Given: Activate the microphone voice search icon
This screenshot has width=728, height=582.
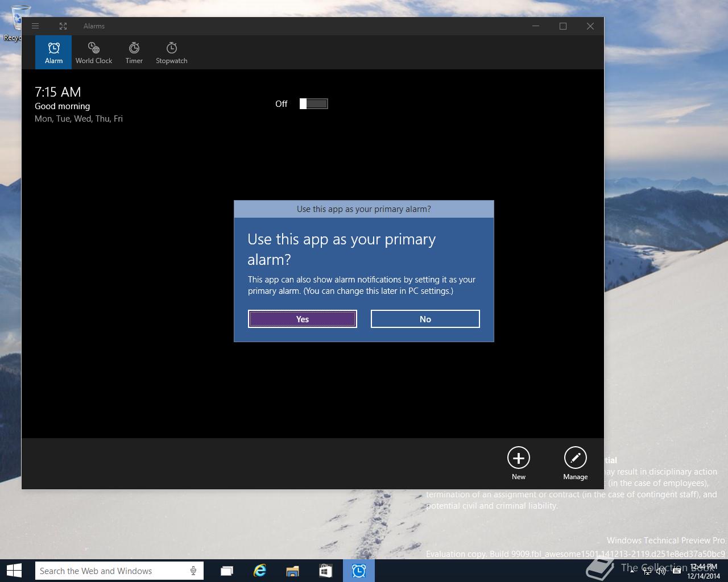Looking at the screenshot, I should click(193, 571).
